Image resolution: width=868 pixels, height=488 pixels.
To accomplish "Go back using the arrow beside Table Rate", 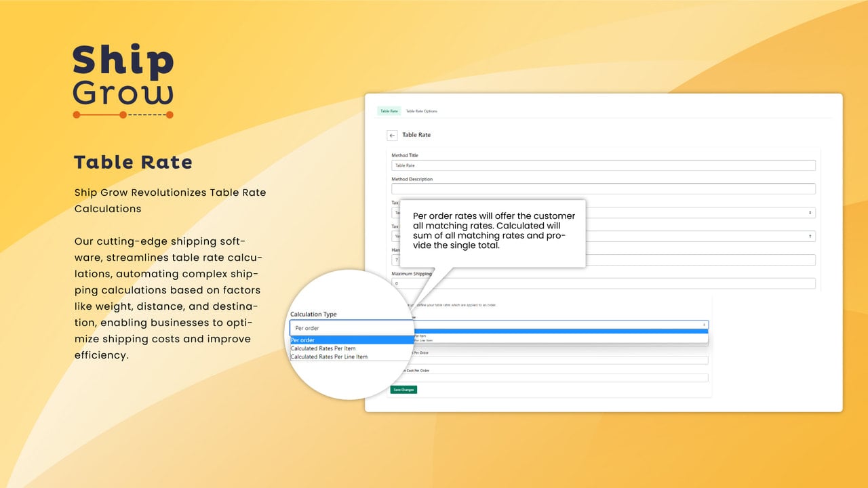I will [x=392, y=135].
